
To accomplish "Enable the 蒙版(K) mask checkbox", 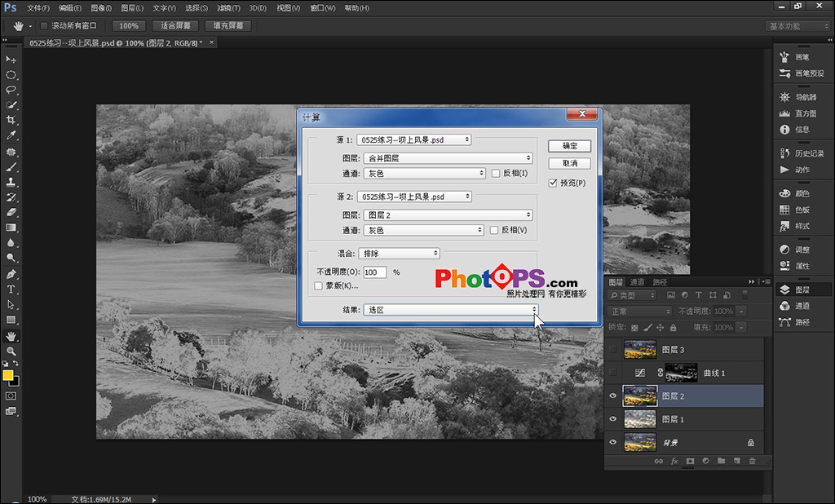I will (x=319, y=286).
